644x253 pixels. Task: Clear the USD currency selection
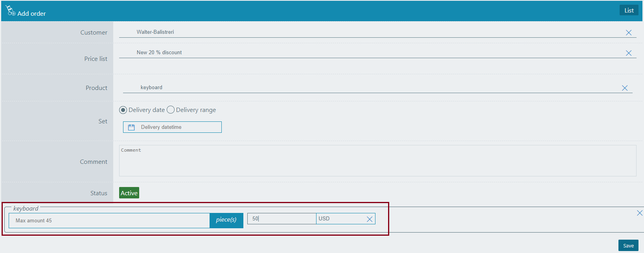(369, 219)
